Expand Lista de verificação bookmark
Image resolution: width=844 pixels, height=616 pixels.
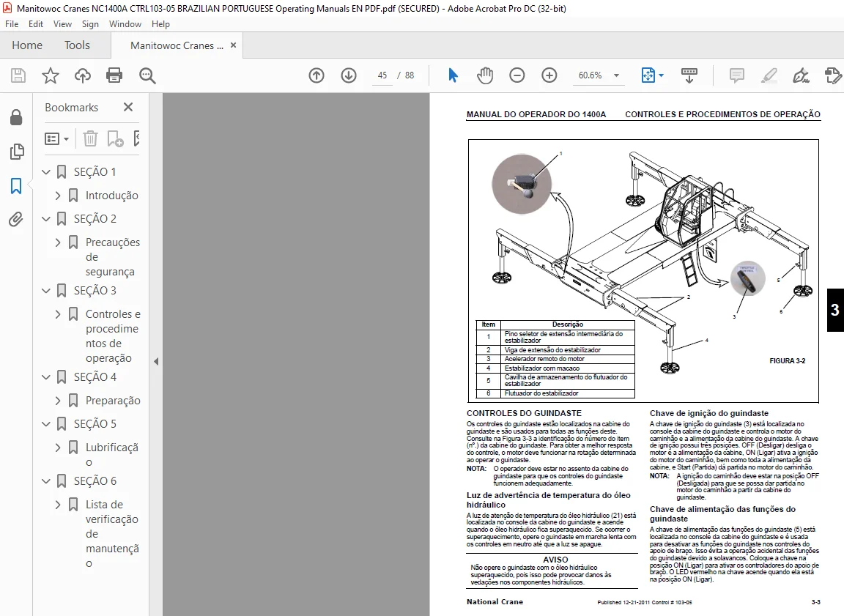pyautogui.click(x=58, y=505)
